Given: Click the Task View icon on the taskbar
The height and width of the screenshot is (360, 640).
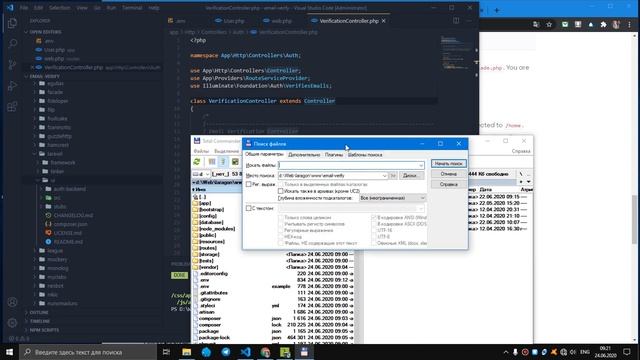Looking at the screenshot, I should 166,352.
